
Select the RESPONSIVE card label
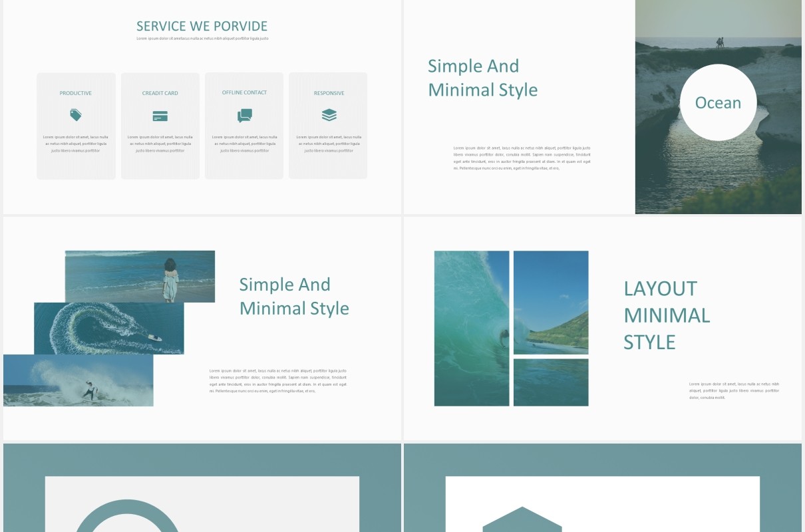click(x=329, y=93)
